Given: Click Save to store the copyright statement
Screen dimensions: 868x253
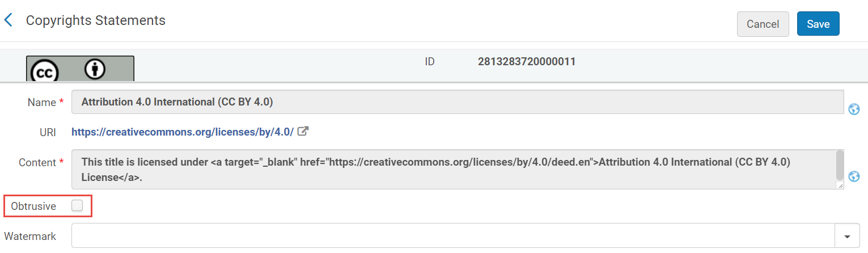Looking at the screenshot, I should tap(818, 24).
